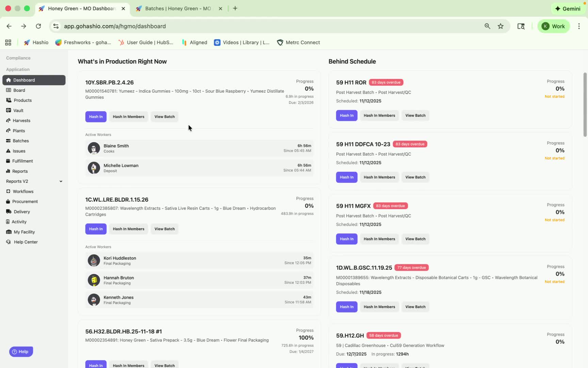Open the Help Center headset icon
The width and height of the screenshot is (588, 368).
[9, 242]
